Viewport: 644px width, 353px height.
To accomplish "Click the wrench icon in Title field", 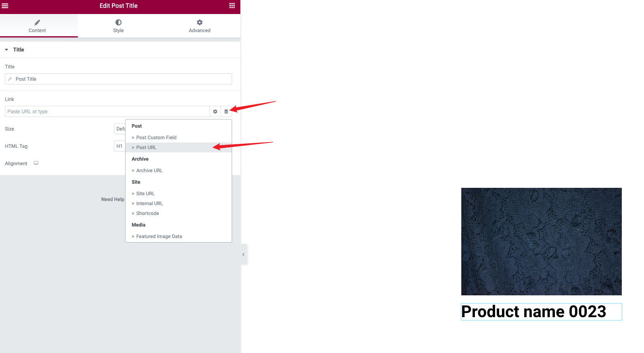I will (10, 79).
